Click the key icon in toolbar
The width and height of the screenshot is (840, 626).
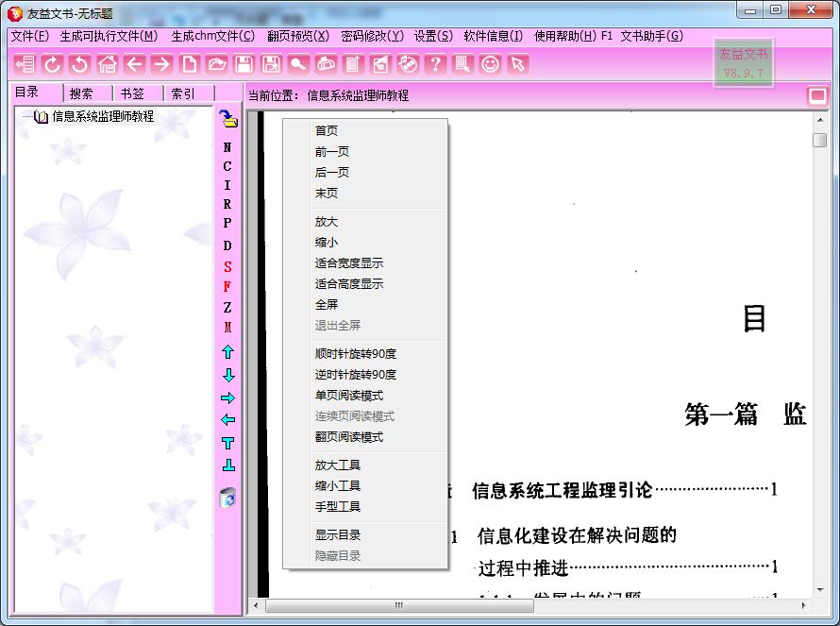(x=298, y=64)
